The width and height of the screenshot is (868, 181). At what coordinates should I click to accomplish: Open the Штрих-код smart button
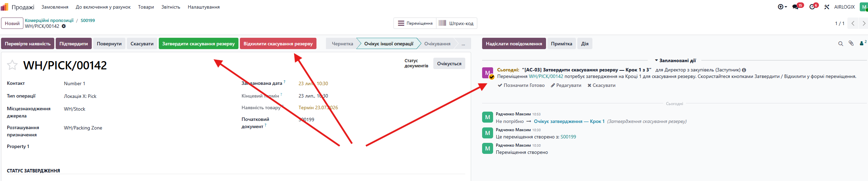pos(456,23)
